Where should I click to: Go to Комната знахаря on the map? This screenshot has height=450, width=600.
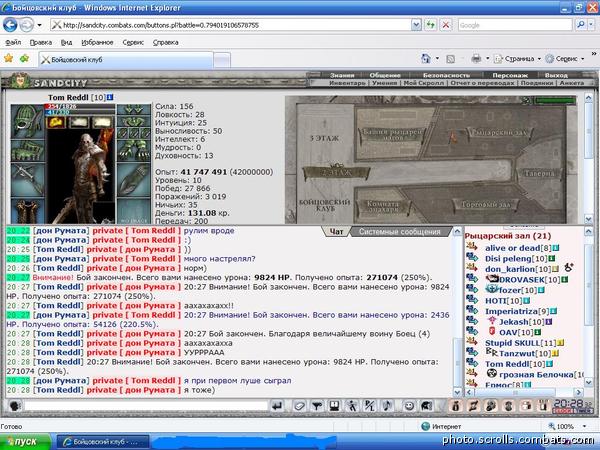[383, 207]
